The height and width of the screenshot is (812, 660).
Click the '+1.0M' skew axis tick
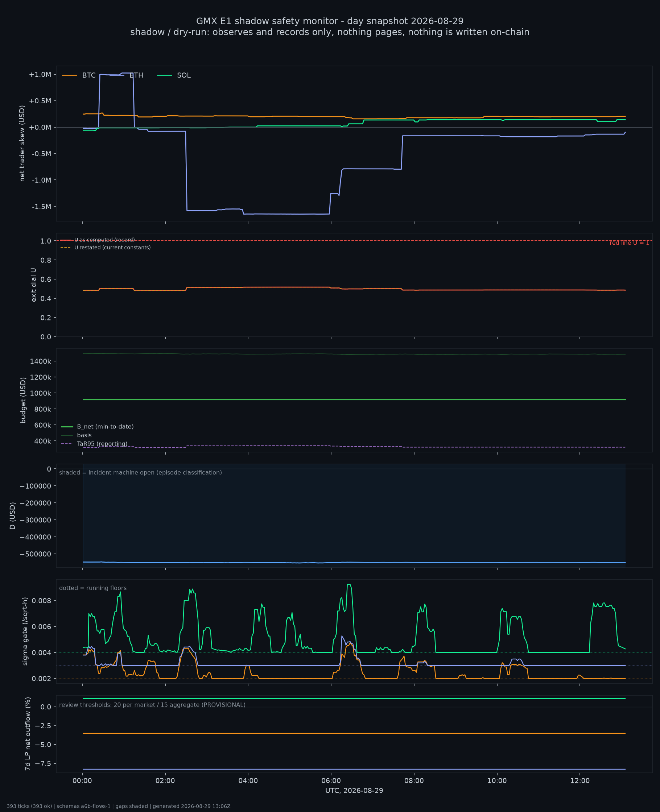[40, 74]
